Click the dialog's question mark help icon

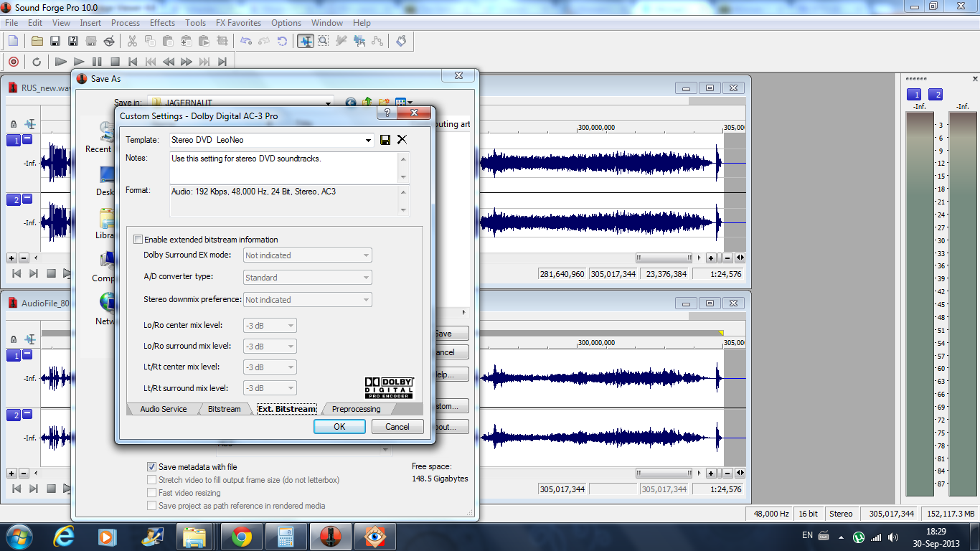click(387, 113)
